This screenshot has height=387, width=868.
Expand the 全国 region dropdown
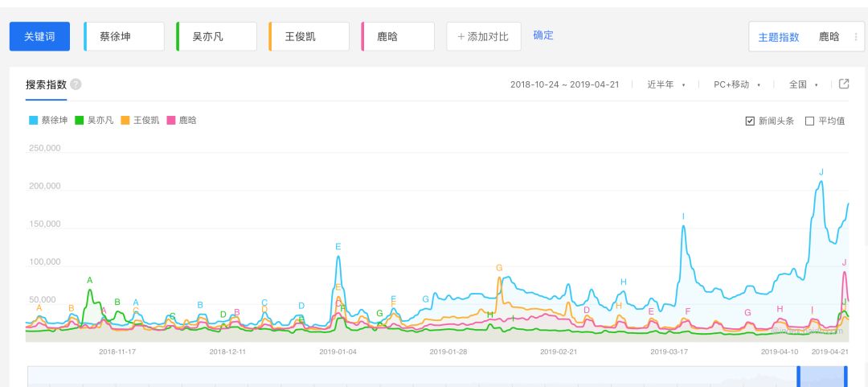coord(803,84)
